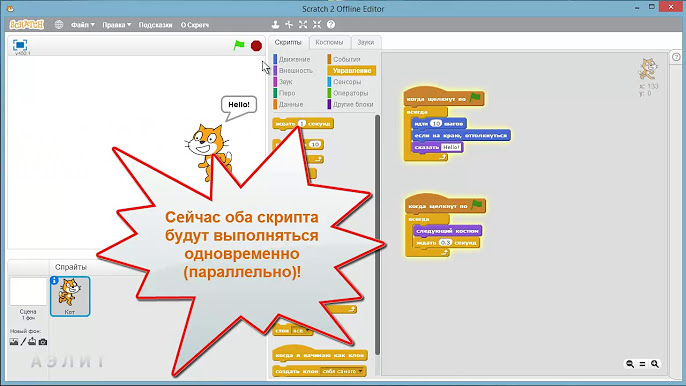
Task: Open the help panel question mark
Action: point(676,57)
